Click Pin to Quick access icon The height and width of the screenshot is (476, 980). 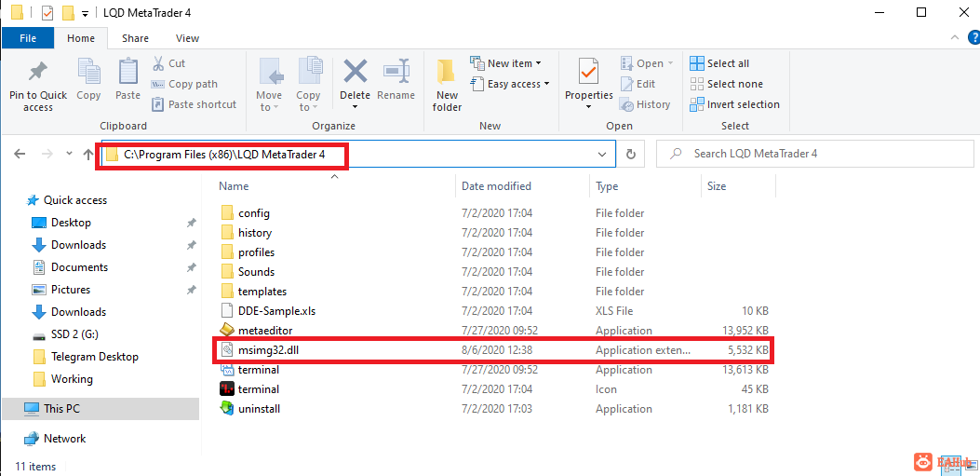pos(38,73)
